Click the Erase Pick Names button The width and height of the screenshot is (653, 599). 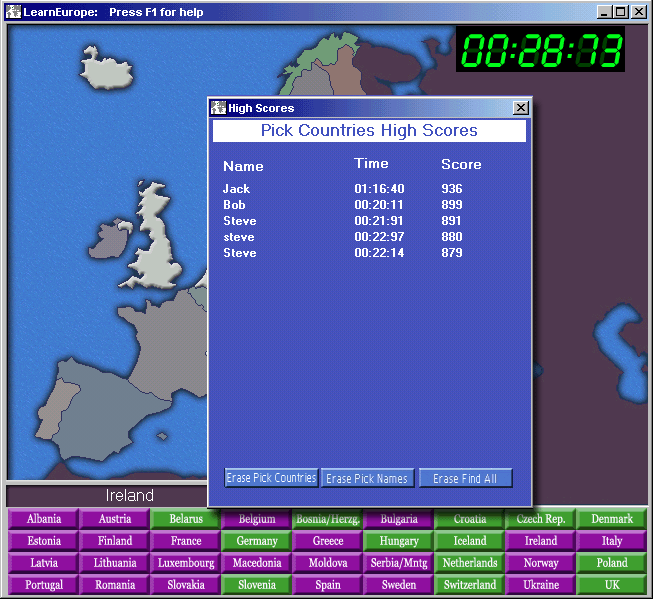(367, 478)
